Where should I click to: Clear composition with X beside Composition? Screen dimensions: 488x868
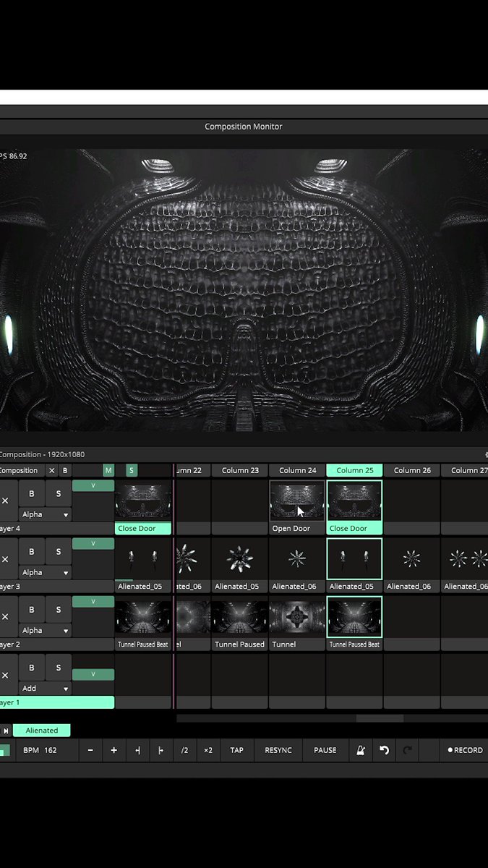click(x=51, y=470)
